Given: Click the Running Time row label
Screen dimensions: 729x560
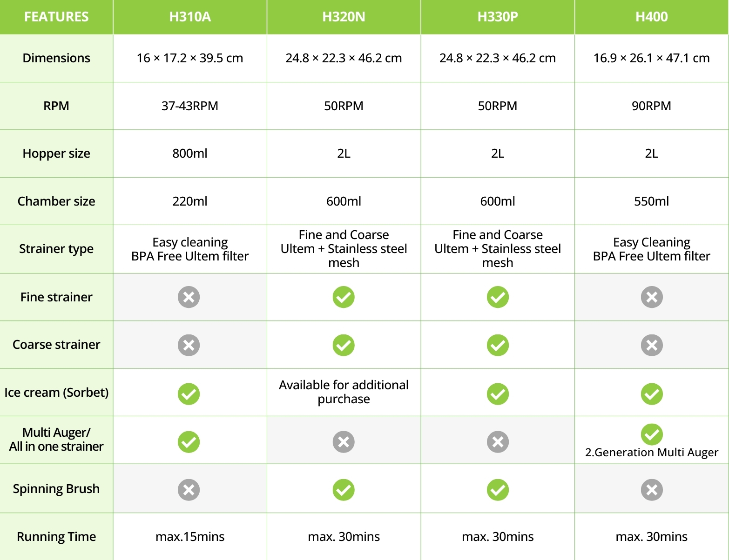Looking at the screenshot, I should tap(56, 537).
